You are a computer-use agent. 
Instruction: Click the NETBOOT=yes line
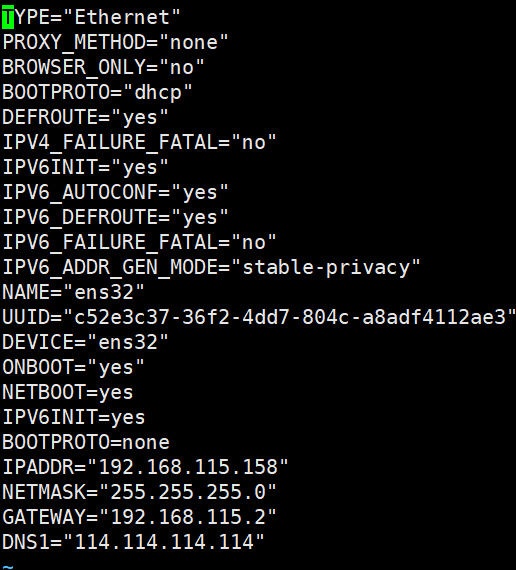pos(67,392)
